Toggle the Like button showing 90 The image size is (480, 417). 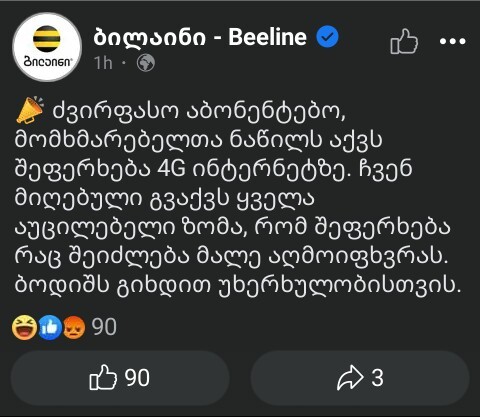coord(120,378)
